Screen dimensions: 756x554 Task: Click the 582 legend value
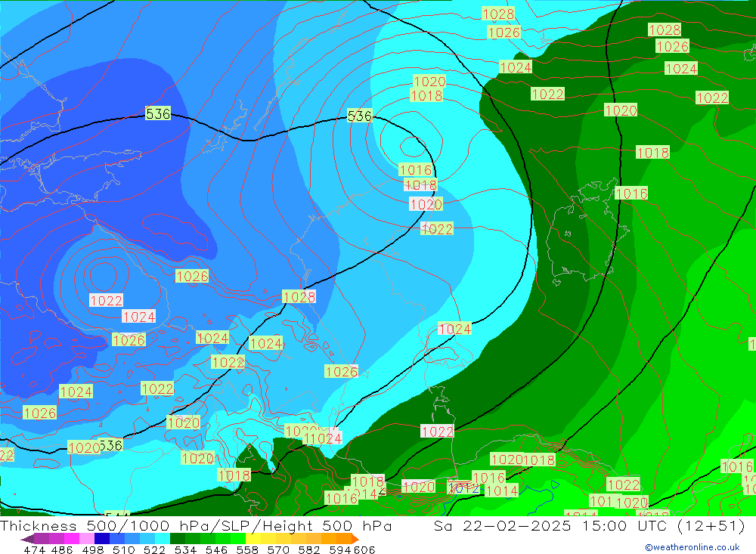309,549
